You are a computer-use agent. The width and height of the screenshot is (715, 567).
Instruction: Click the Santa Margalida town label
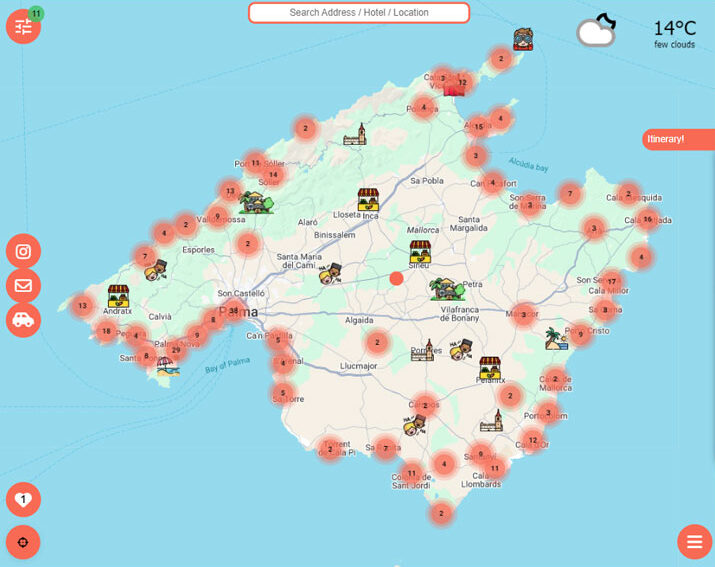pyautogui.click(x=469, y=224)
